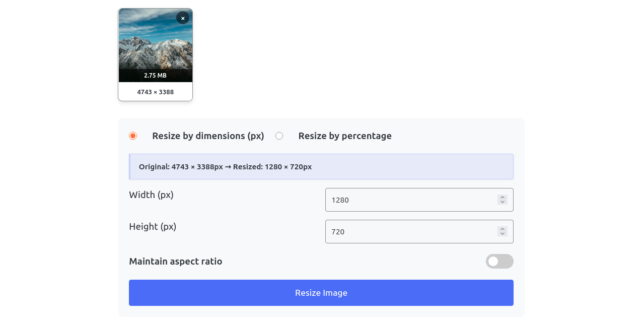Click the Resize by dimensions (px) label text
The image size is (644, 321).
208,136
